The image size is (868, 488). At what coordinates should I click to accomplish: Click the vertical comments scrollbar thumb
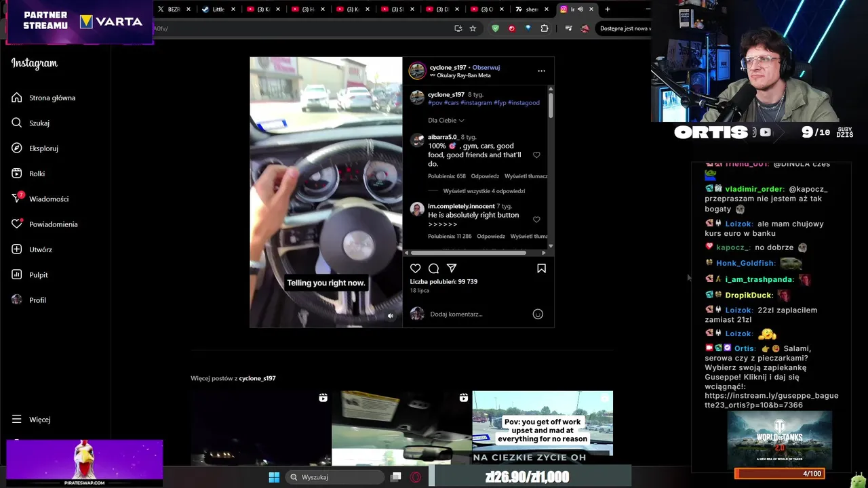(551, 105)
